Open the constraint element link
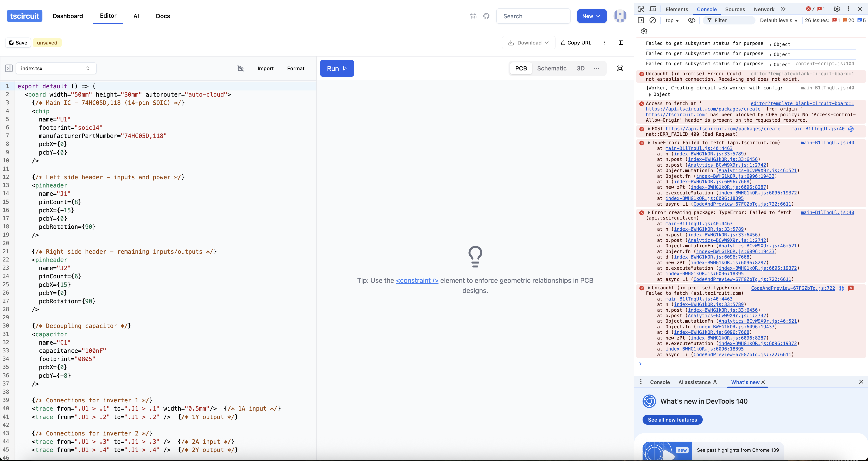This screenshot has height=461, width=868. (x=417, y=280)
